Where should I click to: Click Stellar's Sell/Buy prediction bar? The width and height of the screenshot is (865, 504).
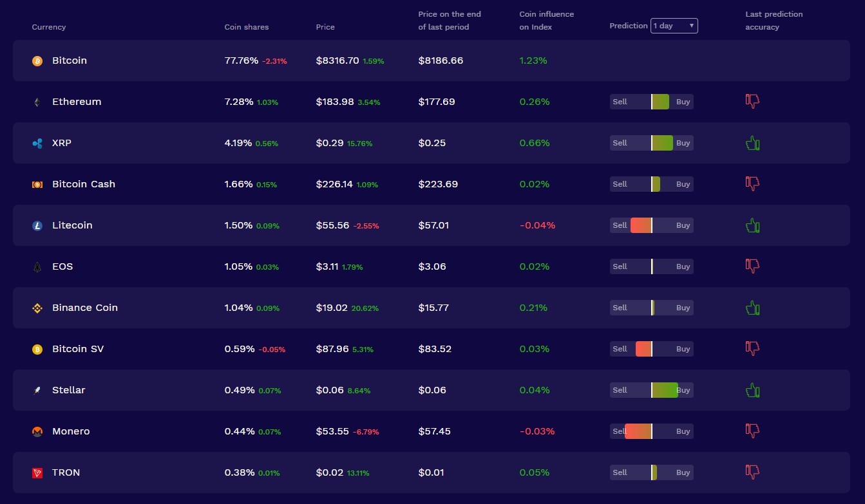652,390
